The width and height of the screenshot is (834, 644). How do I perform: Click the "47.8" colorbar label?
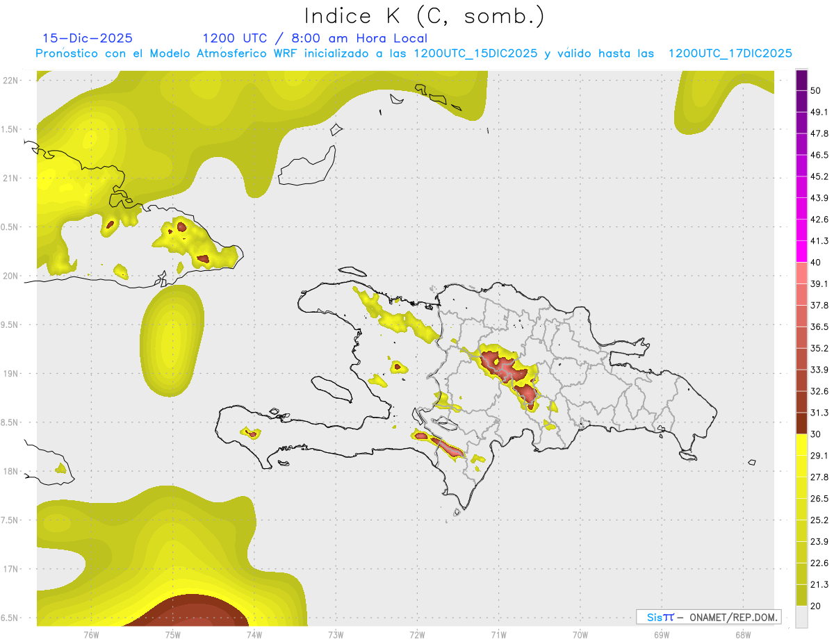click(819, 133)
